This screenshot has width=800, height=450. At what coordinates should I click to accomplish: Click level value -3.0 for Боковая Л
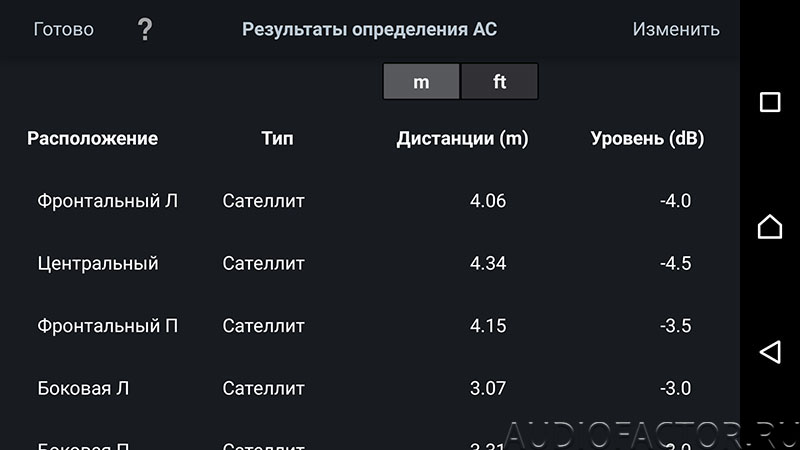[676, 388]
